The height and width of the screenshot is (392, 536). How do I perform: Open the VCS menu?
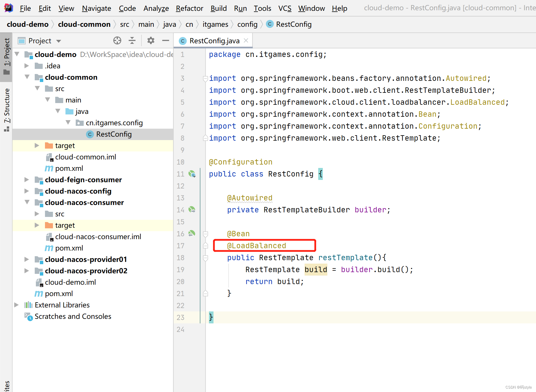[285, 8]
